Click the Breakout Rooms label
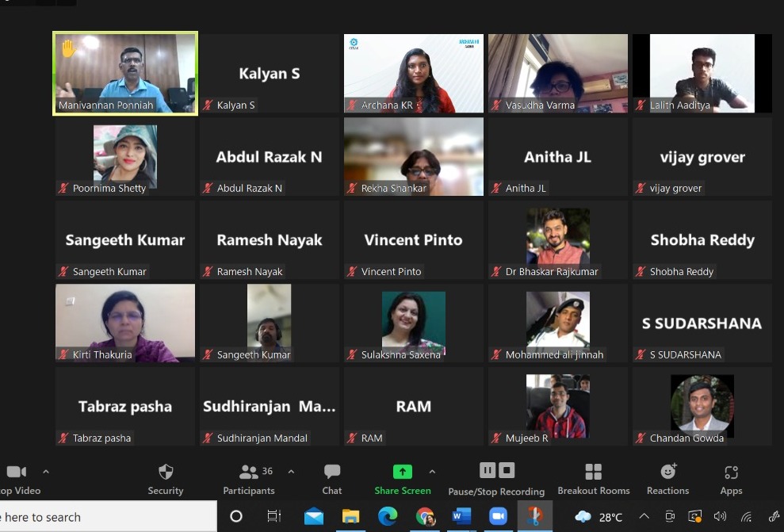This screenshot has height=532, width=784. 594,491
